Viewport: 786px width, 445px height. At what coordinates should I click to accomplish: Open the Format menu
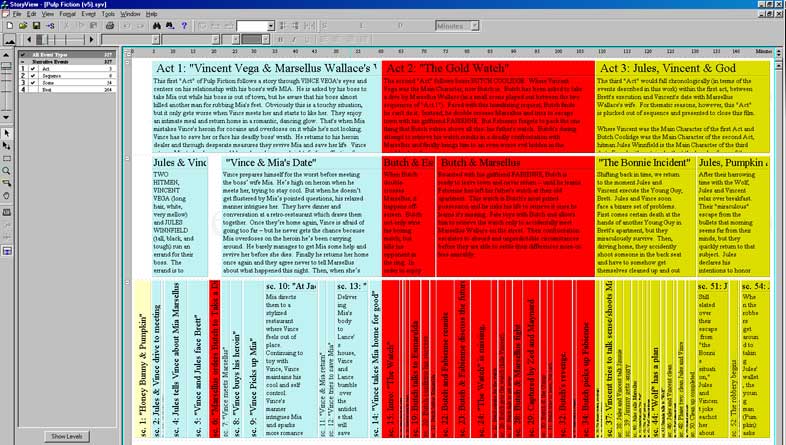68,14
